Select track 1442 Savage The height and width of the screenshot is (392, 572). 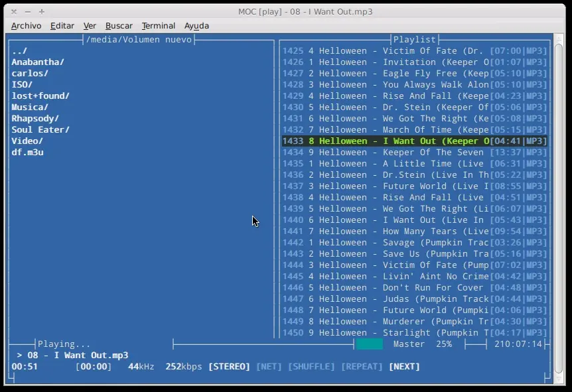pos(415,243)
